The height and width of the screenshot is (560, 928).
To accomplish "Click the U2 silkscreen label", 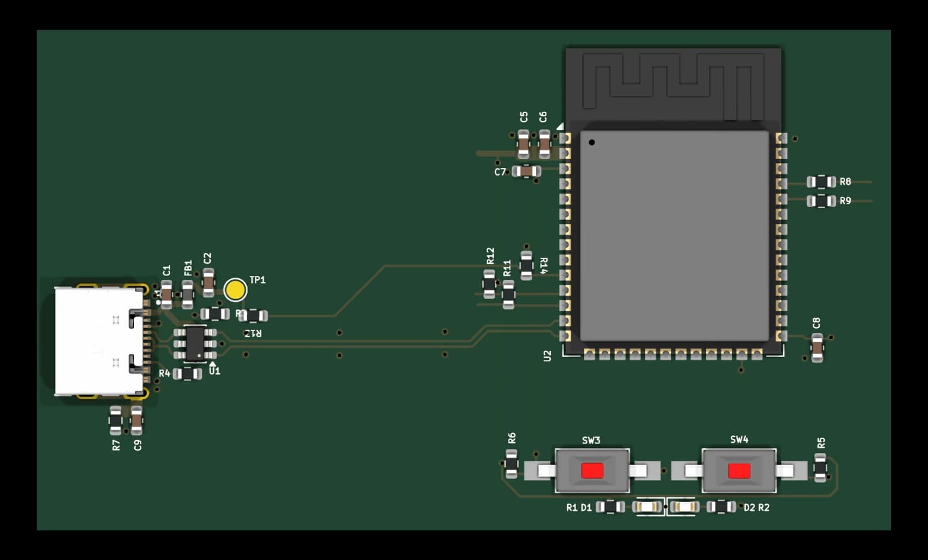I will pos(547,356).
